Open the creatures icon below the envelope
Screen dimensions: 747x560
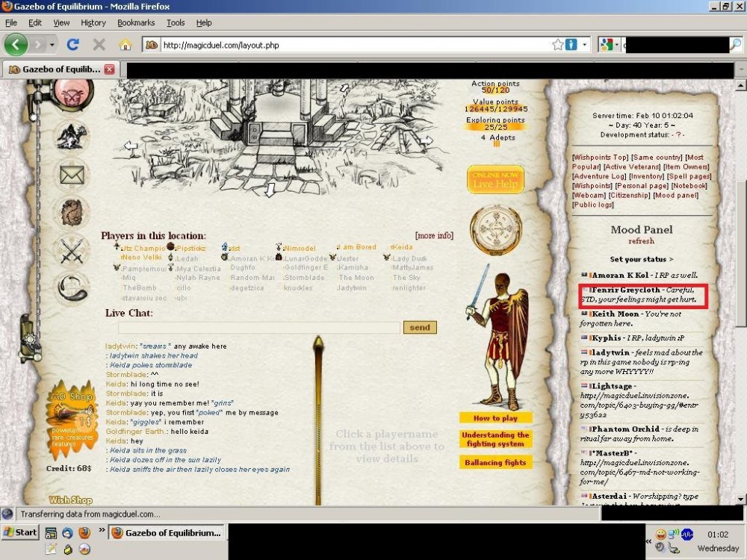click(72, 212)
